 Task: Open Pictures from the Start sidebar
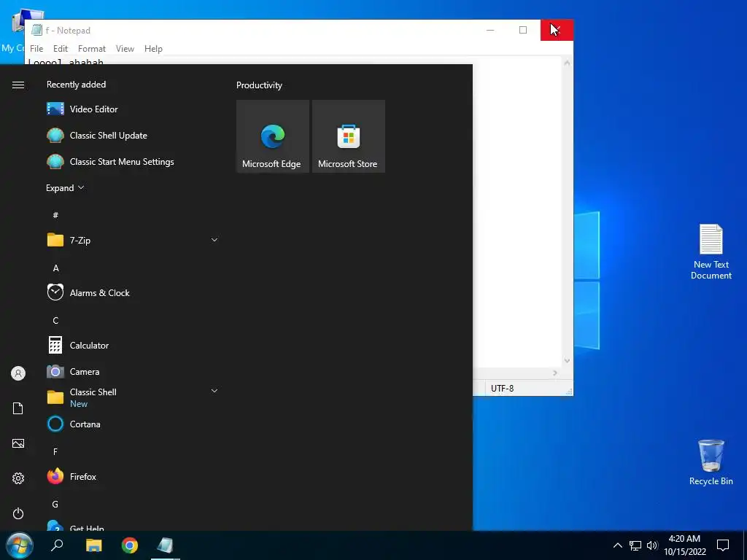click(x=18, y=443)
